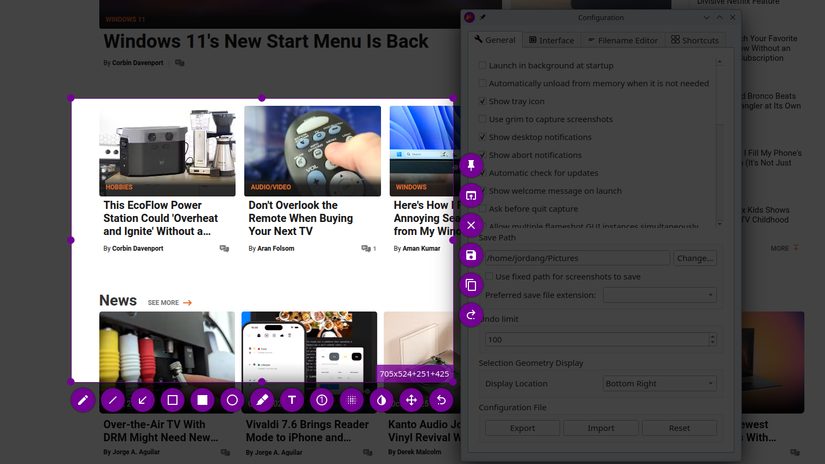Click the TV remote article thumbnail
Viewport: 825px width, 464px height.
click(313, 151)
